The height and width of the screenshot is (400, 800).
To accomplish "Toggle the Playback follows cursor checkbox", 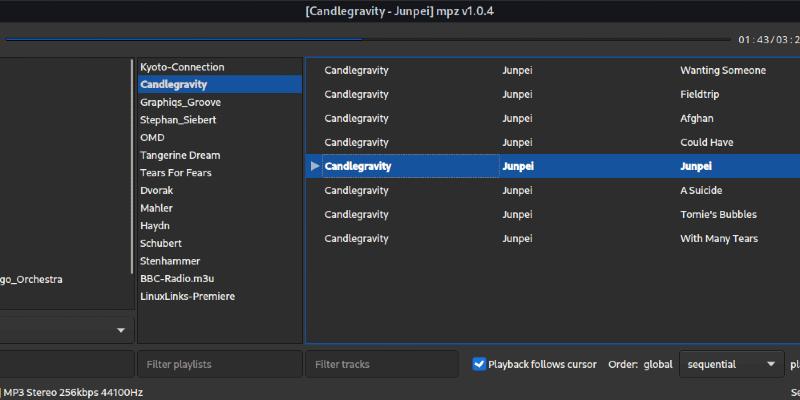I will (x=479, y=365).
